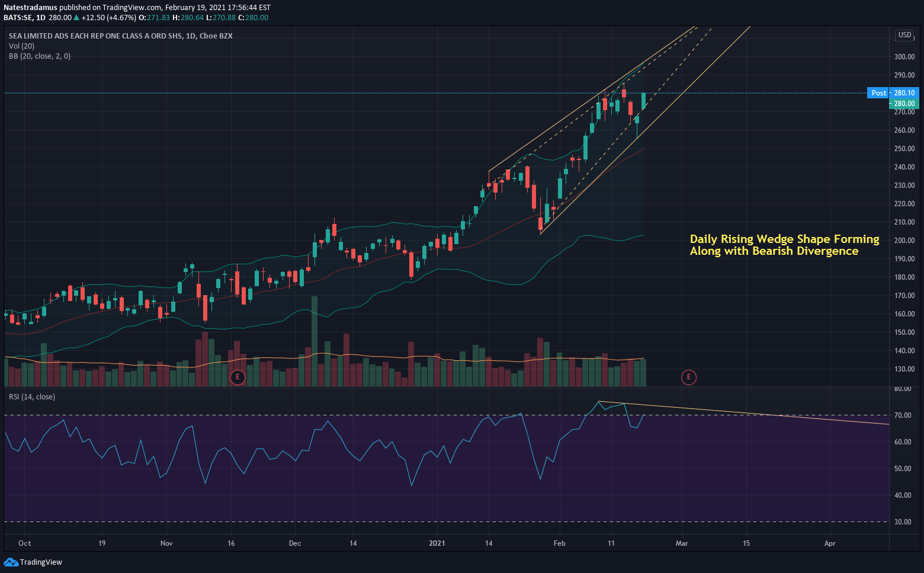Click the earnings E marker near Mar
The height and width of the screenshot is (573, 924).
pyautogui.click(x=688, y=377)
